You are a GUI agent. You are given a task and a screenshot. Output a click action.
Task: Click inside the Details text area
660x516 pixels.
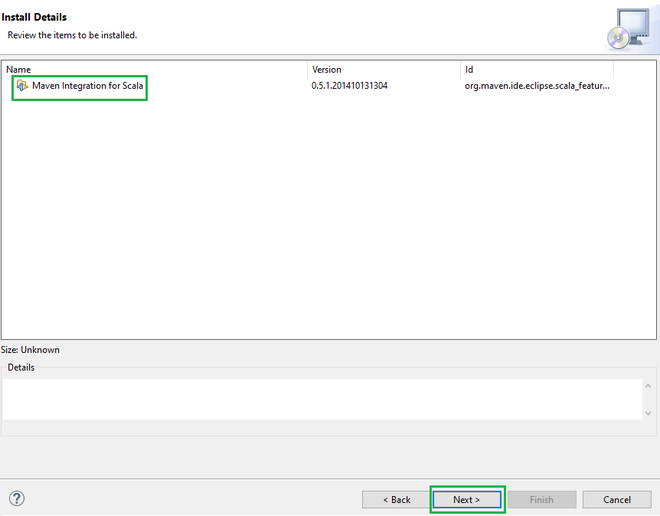[322, 399]
